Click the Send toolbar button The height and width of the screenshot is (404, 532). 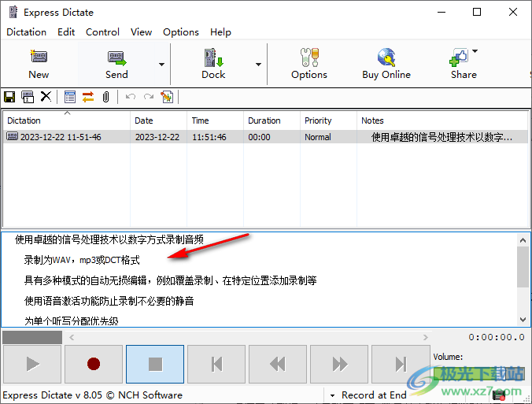(x=116, y=64)
